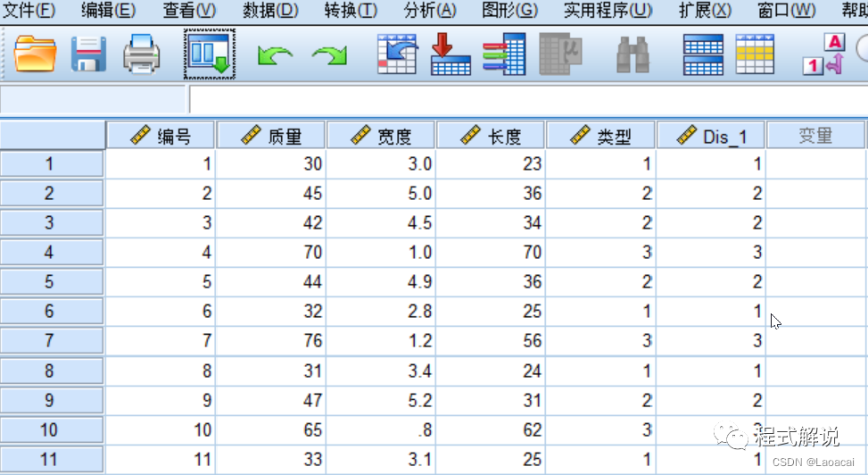This screenshot has width=868, height=475.
Task: Select the 编号 column header
Action: (161, 136)
